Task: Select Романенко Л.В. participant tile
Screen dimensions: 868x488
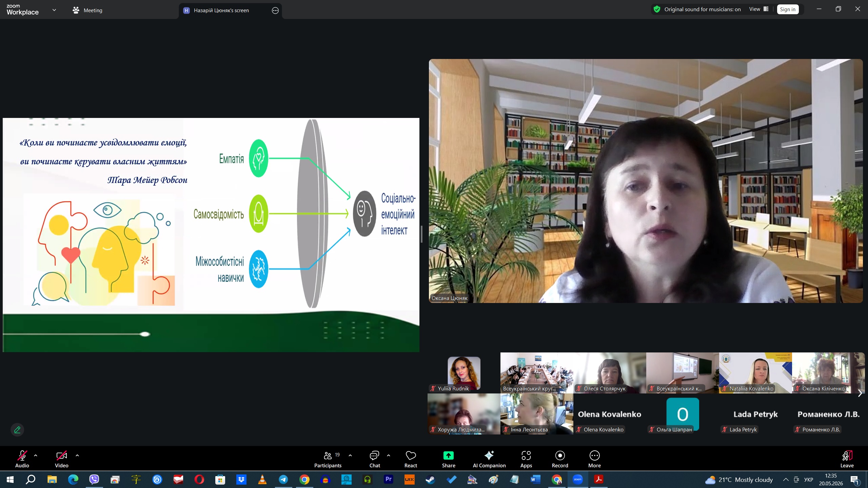Action: pos(828,414)
